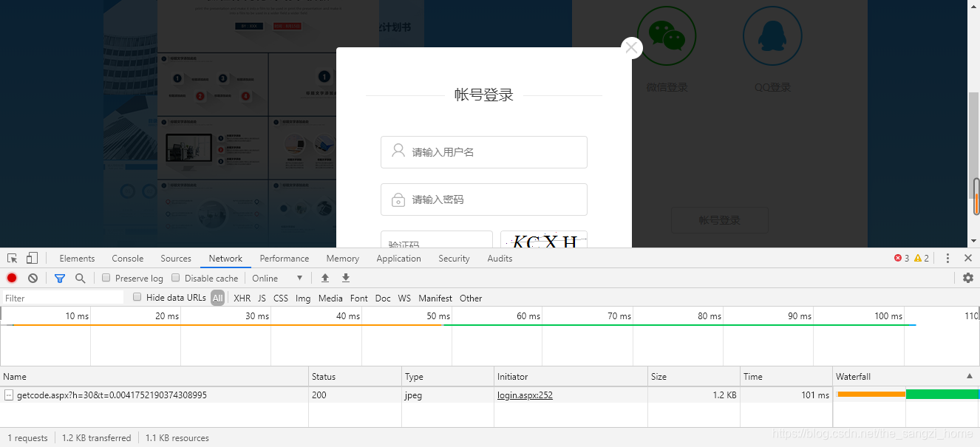Image resolution: width=980 pixels, height=447 pixels.
Task: Click the username input field
Action: point(484,151)
